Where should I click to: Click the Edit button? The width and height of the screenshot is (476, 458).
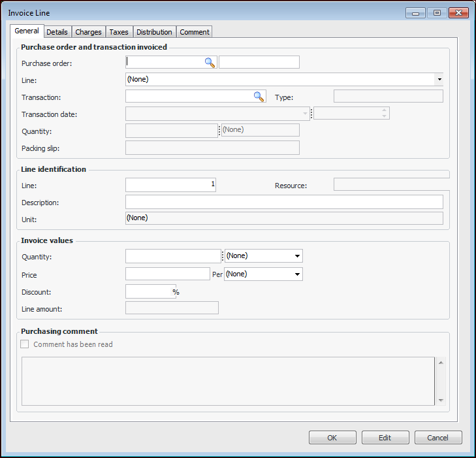pos(385,438)
